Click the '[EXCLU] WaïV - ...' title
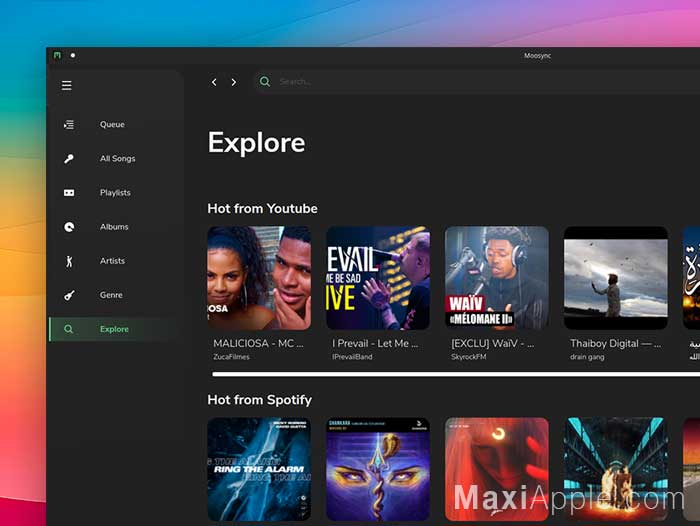 coord(492,343)
